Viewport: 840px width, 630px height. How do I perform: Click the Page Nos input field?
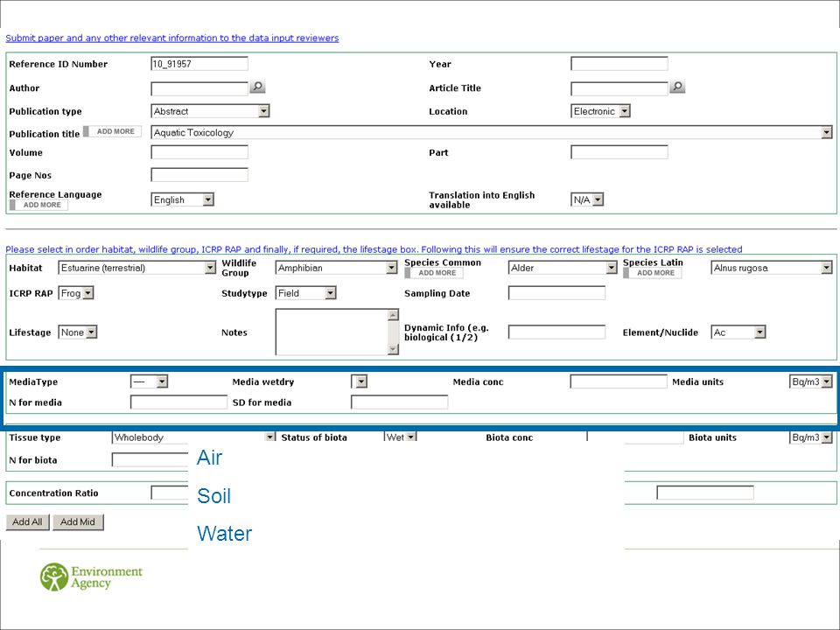199,175
